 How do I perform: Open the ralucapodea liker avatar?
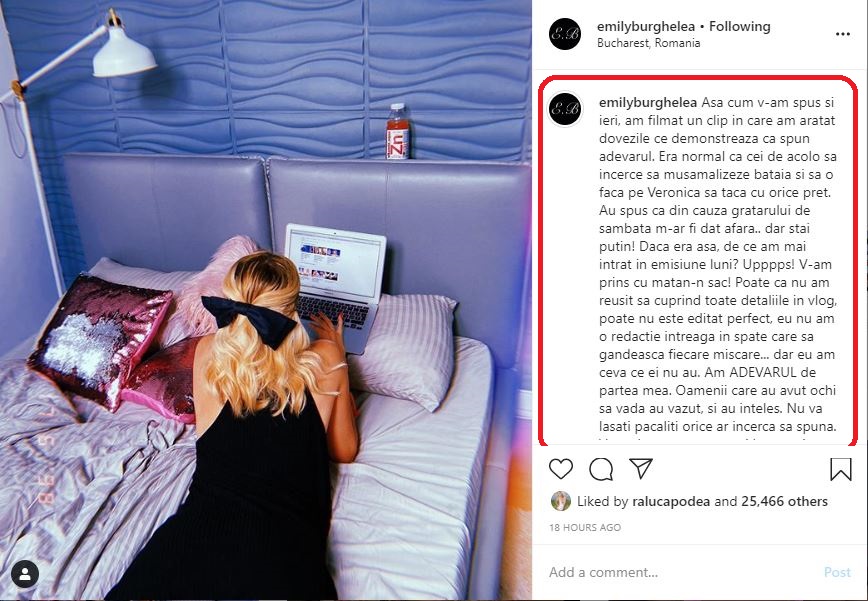coord(561,501)
